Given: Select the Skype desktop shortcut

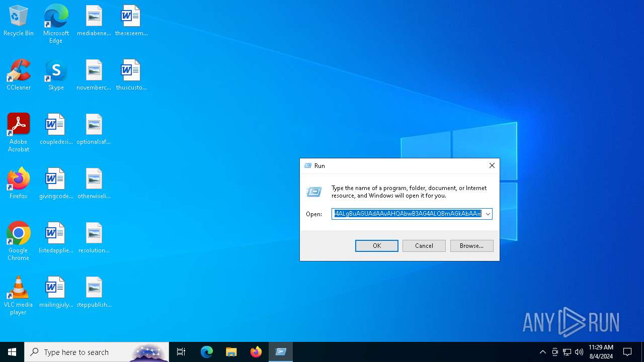Looking at the screenshot, I should pos(56,75).
